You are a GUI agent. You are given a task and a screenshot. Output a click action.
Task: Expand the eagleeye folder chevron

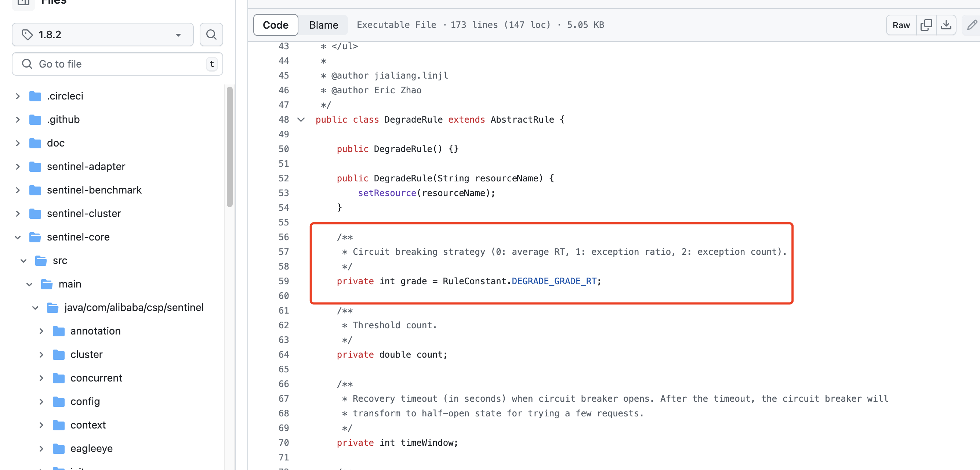coord(41,449)
